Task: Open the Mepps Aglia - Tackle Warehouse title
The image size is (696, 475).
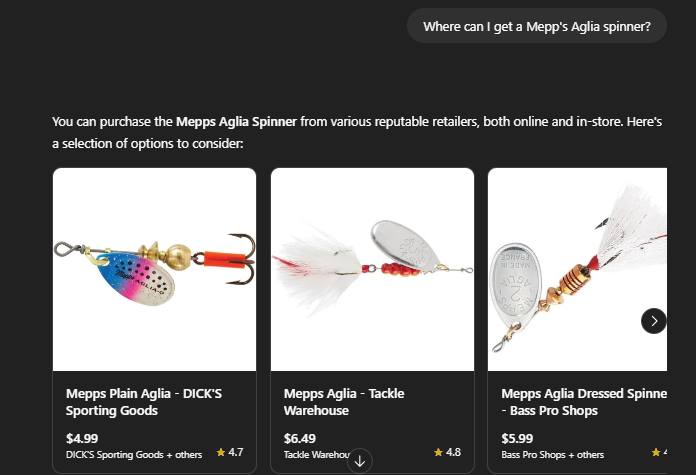Action: point(344,402)
